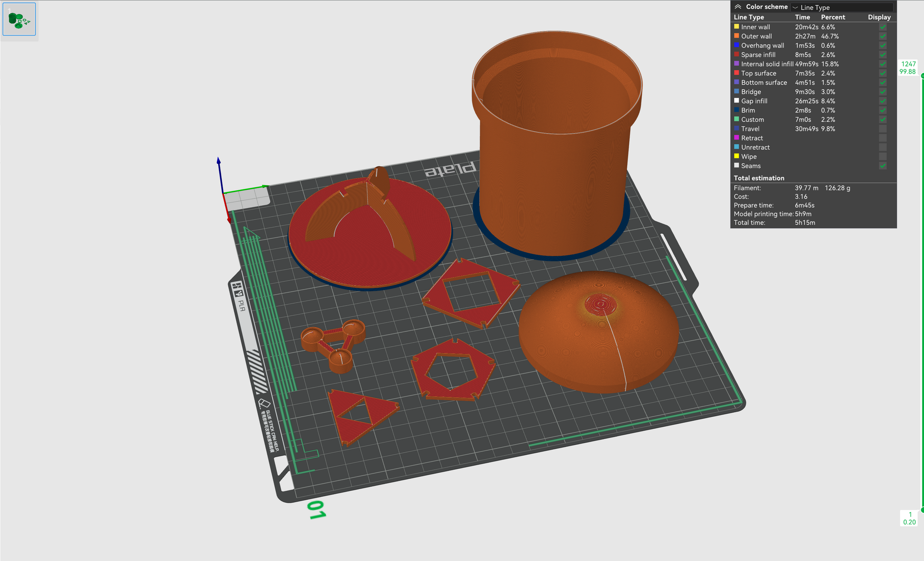924x561 pixels.
Task: Click the Gap infill white color swatch
Action: [x=736, y=101]
